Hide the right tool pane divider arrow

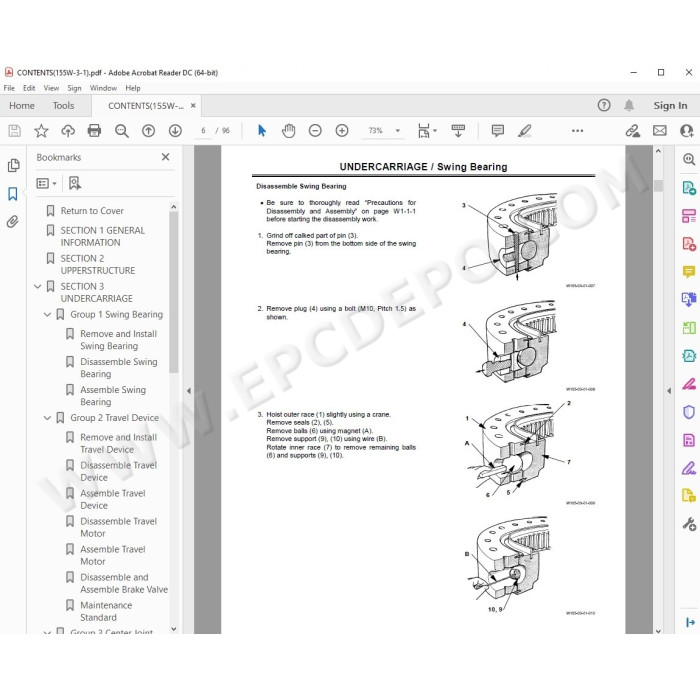[x=669, y=391]
